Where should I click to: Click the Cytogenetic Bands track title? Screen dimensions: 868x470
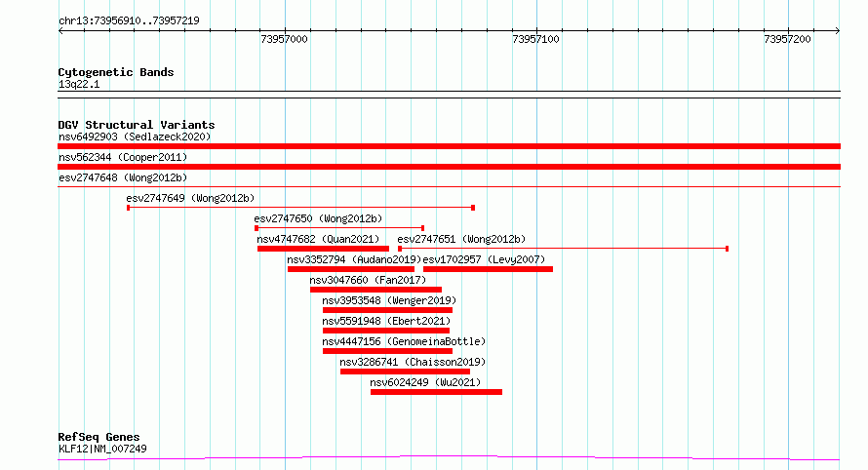click(x=116, y=72)
